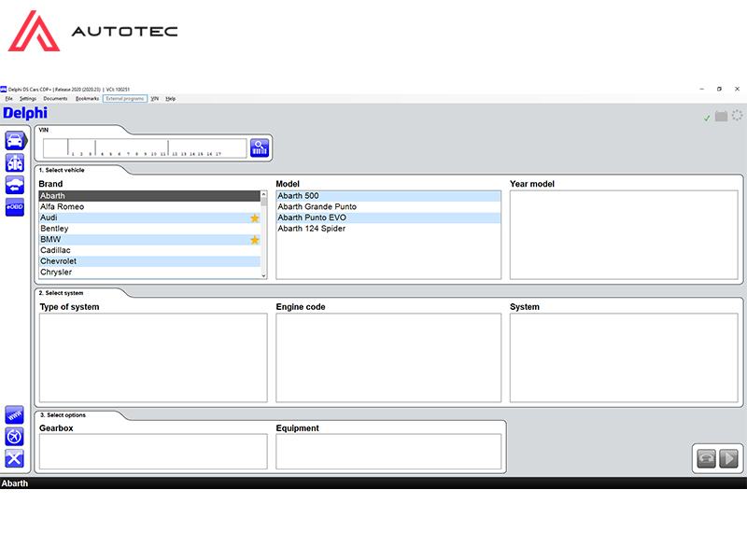
Task: Select Cadillac brand
Action: [149, 250]
